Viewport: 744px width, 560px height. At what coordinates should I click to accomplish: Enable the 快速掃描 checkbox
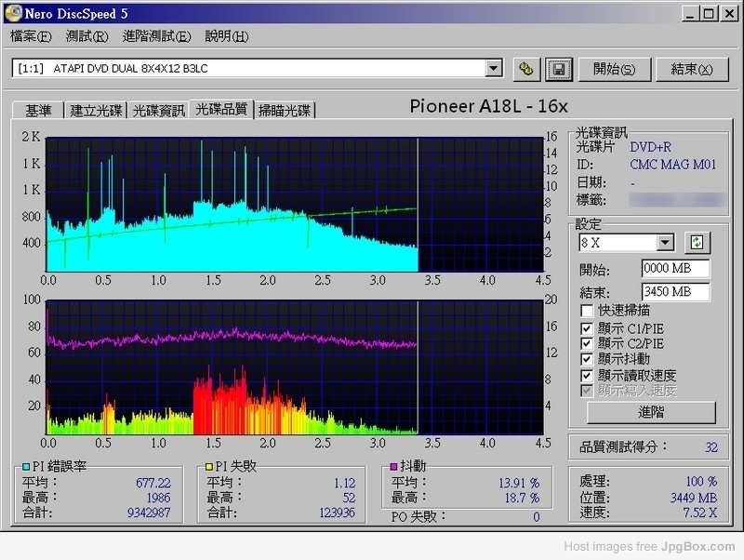click(586, 311)
